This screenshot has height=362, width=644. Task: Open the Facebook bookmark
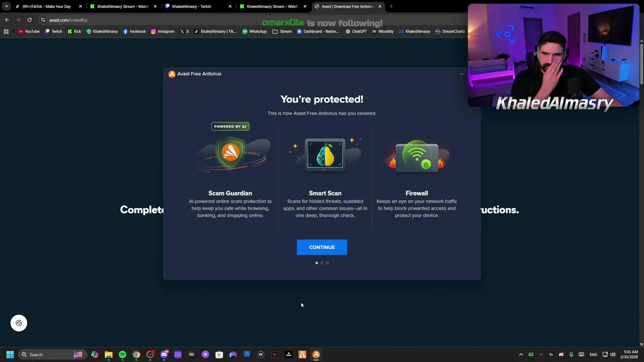[x=134, y=31]
